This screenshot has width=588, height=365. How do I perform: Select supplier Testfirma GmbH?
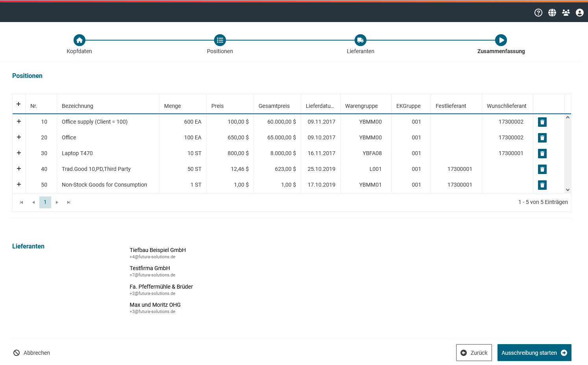pos(150,268)
